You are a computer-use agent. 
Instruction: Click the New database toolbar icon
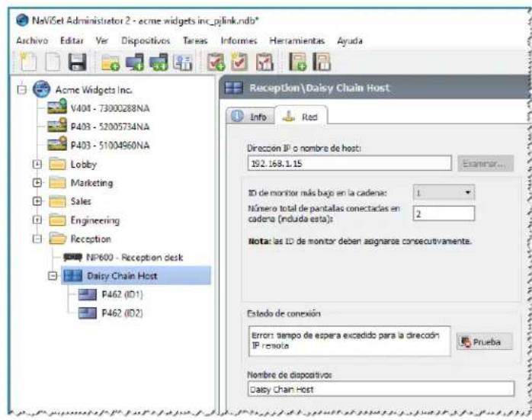click(28, 62)
